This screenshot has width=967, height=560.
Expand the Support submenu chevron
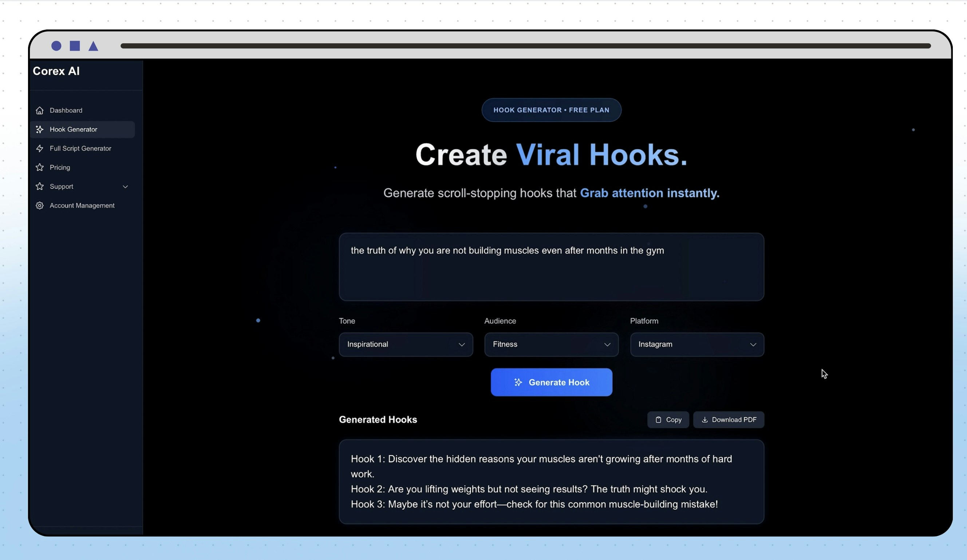point(125,187)
